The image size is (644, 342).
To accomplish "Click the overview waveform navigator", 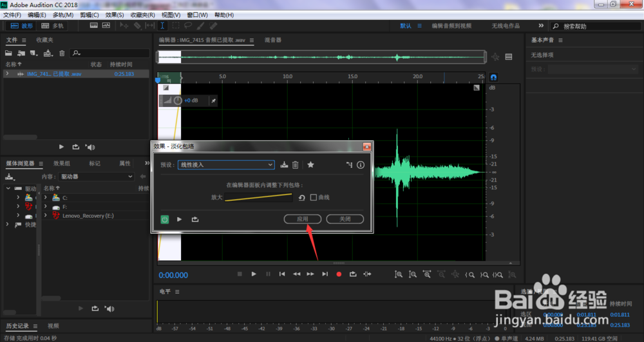I will [321, 57].
